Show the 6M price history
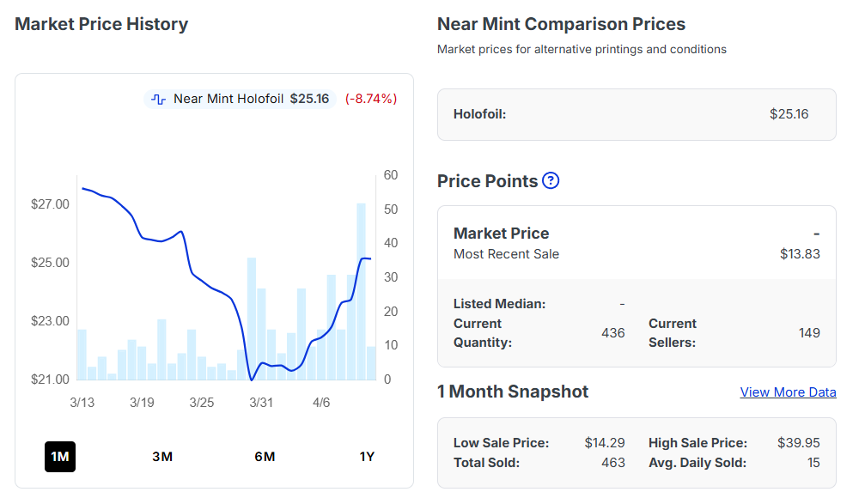 pyautogui.click(x=265, y=457)
